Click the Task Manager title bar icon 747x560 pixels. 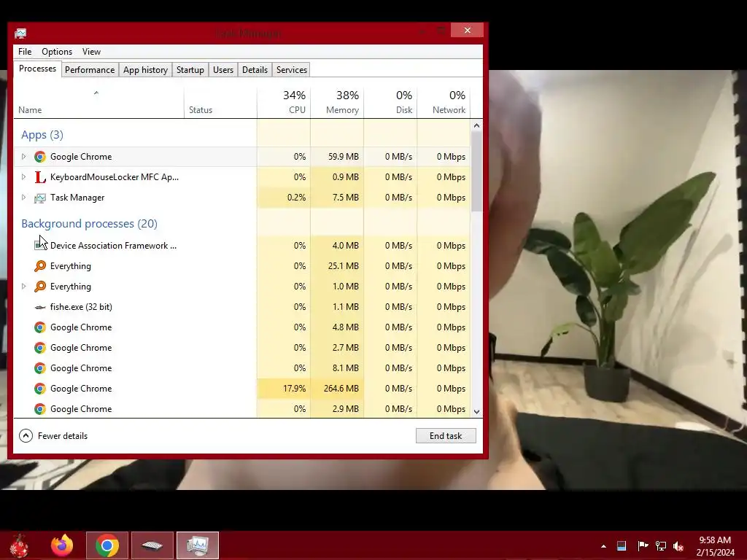click(20, 34)
